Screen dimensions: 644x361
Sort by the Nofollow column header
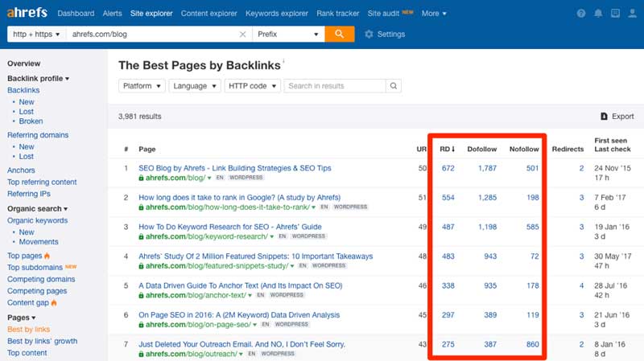(x=524, y=149)
